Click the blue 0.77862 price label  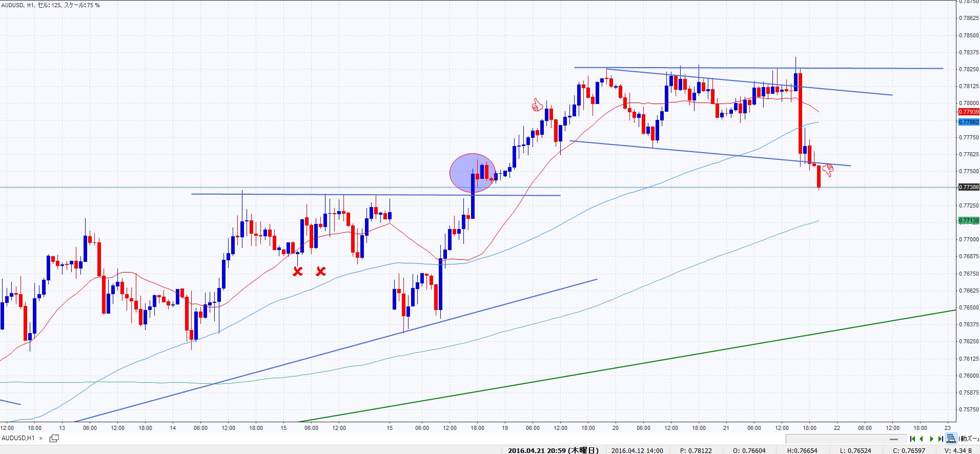point(968,122)
